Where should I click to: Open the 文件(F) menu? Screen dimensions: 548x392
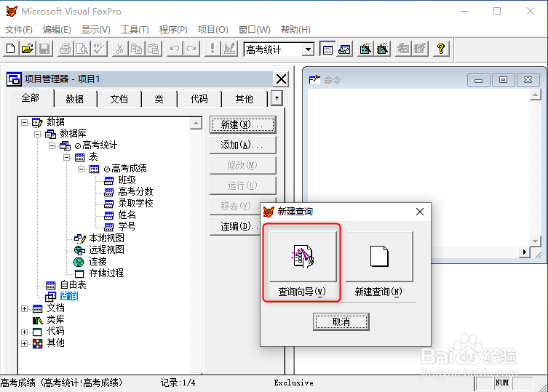pyautogui.click(x=19, y=30)
